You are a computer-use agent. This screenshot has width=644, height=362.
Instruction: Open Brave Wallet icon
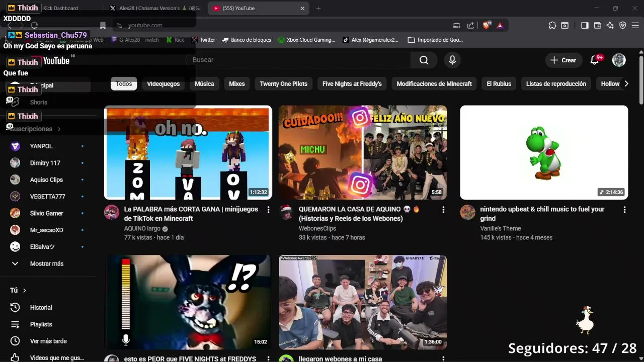[598, 25]
